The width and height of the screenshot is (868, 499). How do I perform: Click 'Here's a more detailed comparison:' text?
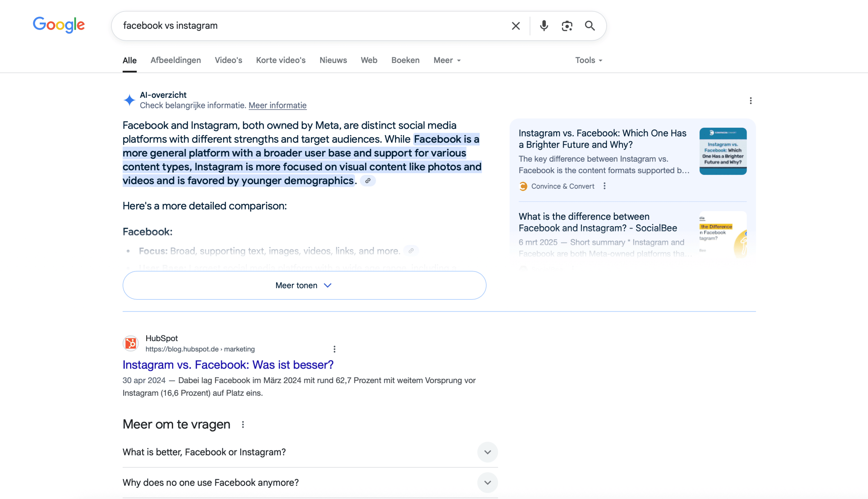204,206
